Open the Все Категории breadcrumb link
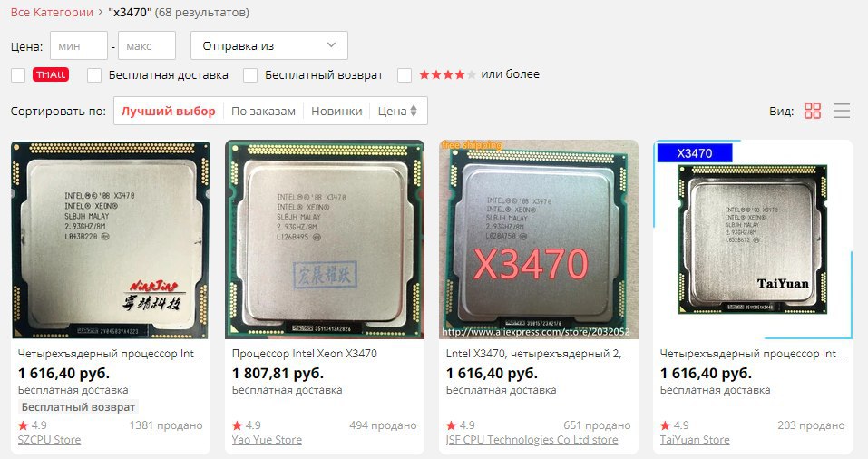The image size is (868, 459). tap(52, 12)
